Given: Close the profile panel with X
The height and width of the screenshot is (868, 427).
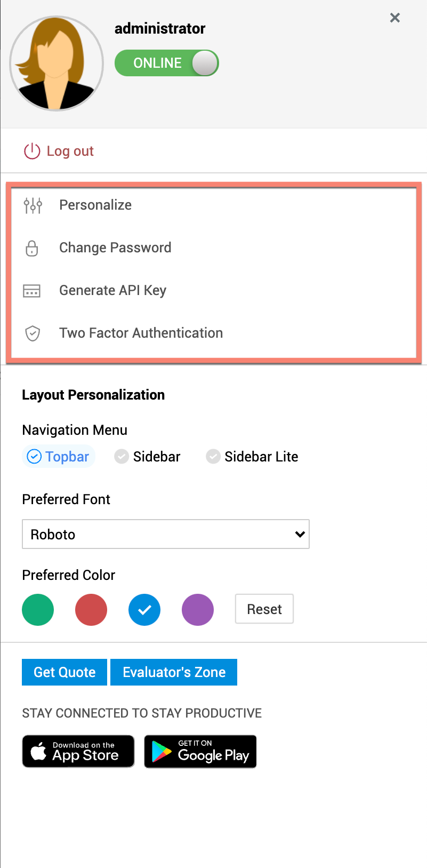Looking at the screenshot, I should point(395,18).
